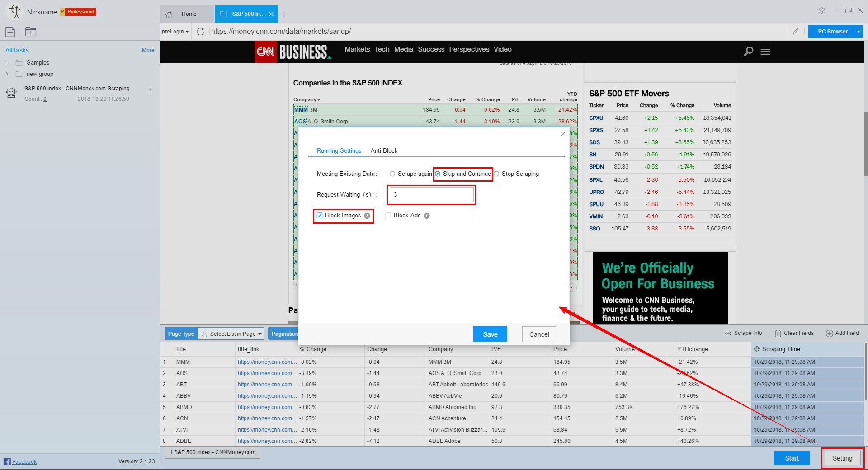
Task: Click the Request Waiting input field
Action: [x=432, y=195]
